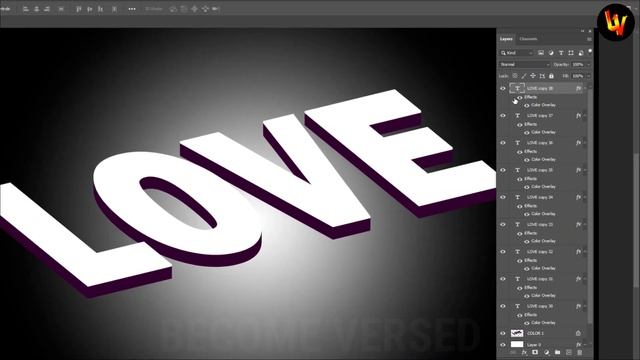Viewport: 640px width, 360px height.
Task: Create a new layer
Action: click(x=569, y=352)
